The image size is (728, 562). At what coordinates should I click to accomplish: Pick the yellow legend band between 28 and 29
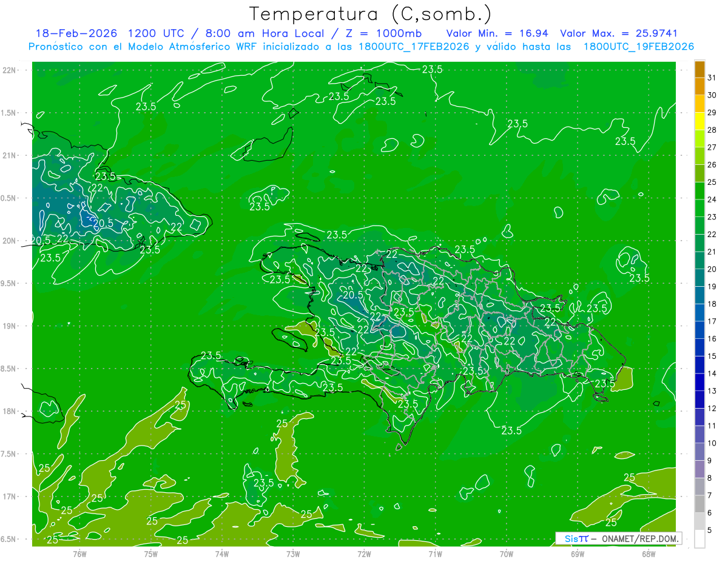699,121
